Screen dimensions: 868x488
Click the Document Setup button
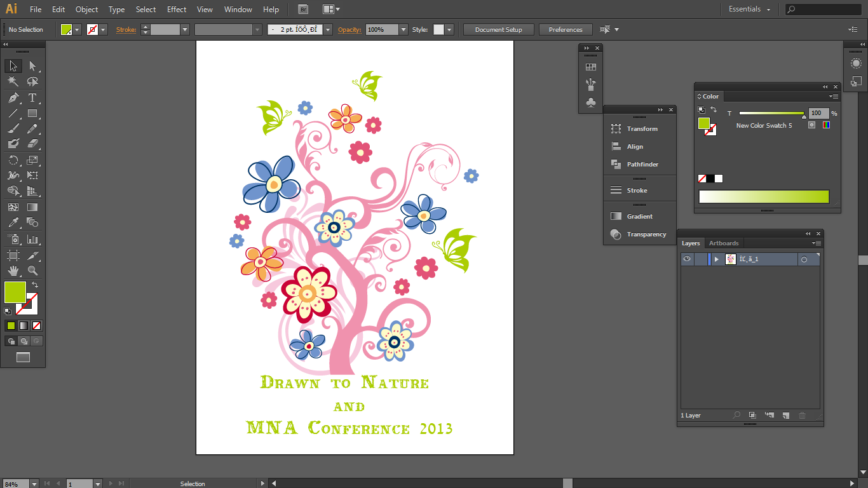click(498, 30)
